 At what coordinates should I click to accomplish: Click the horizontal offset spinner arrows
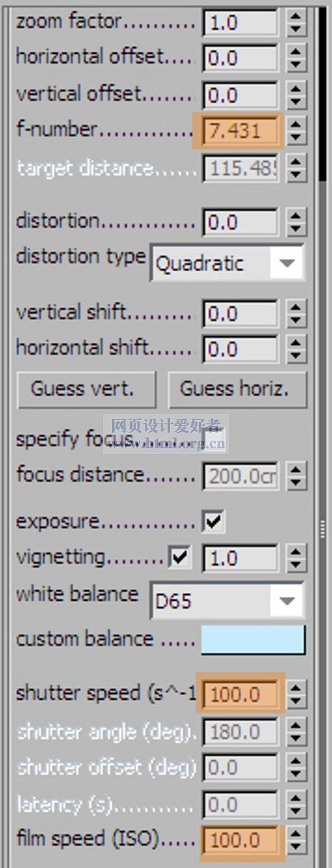[295, 58]
